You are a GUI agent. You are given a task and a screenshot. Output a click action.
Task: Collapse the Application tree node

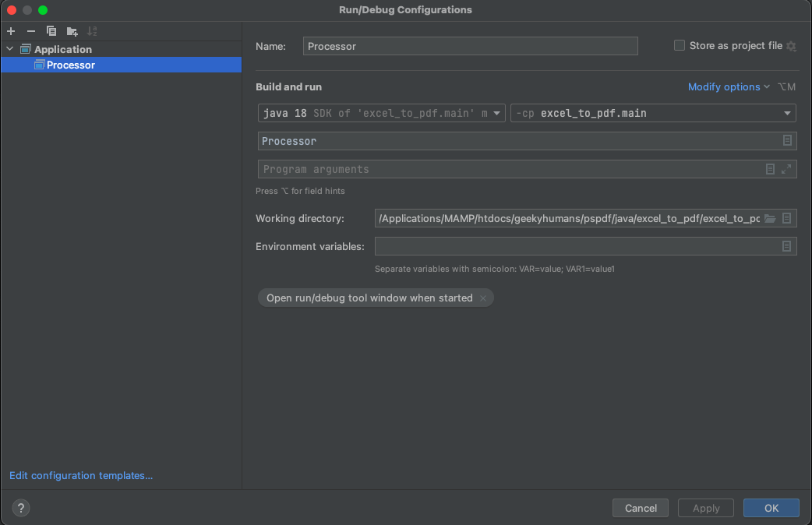point(9,48)
